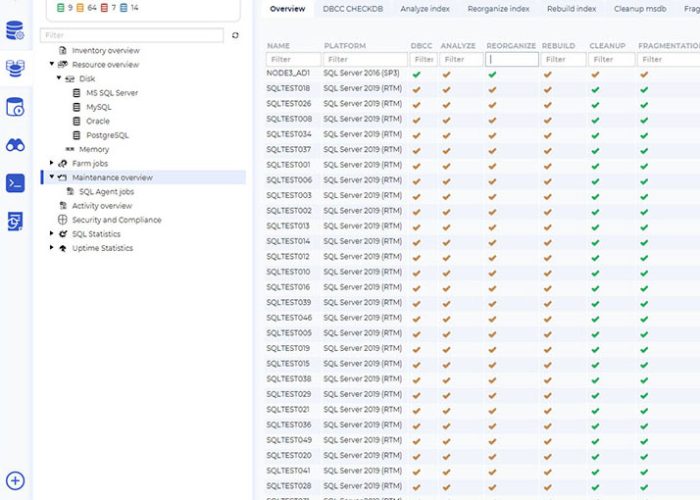Open the Analyze index tab

point(425,9)
